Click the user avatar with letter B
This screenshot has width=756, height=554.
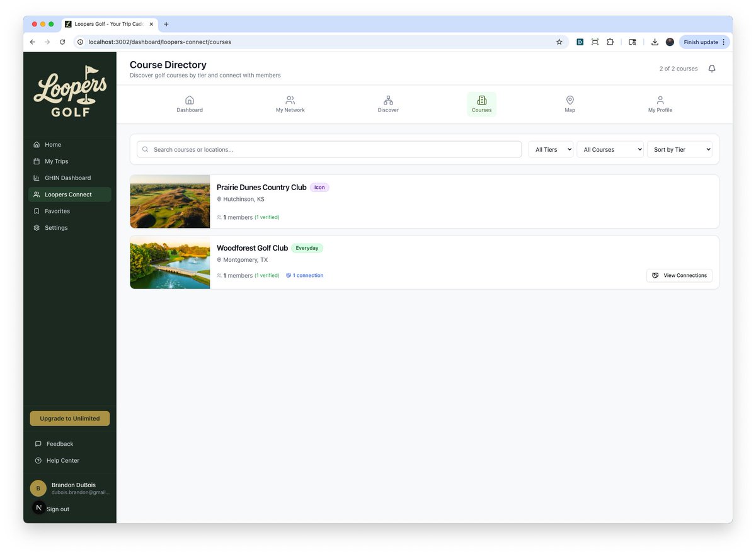pyautogui.click(x=38, y=489)
